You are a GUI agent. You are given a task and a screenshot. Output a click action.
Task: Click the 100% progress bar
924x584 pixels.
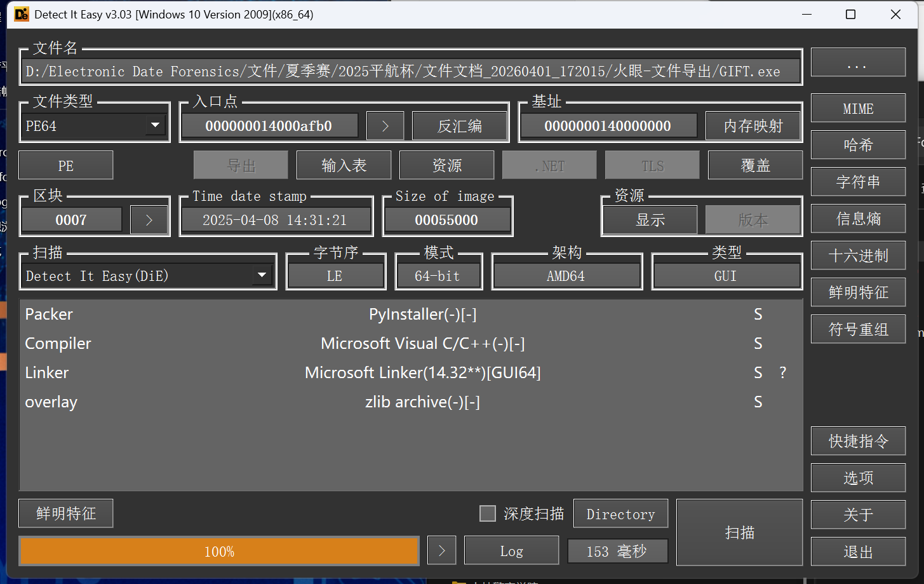click(x=220, y=552)
